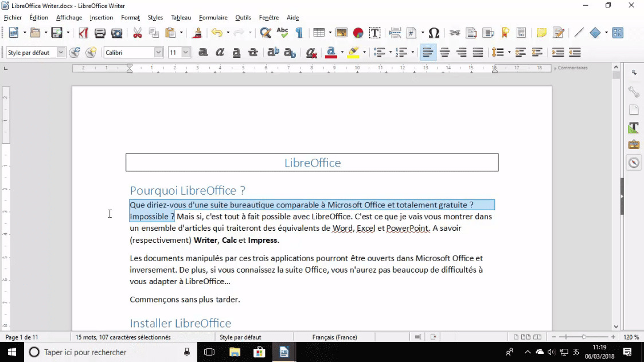Open highlighting color dropdown arrow

364,53
